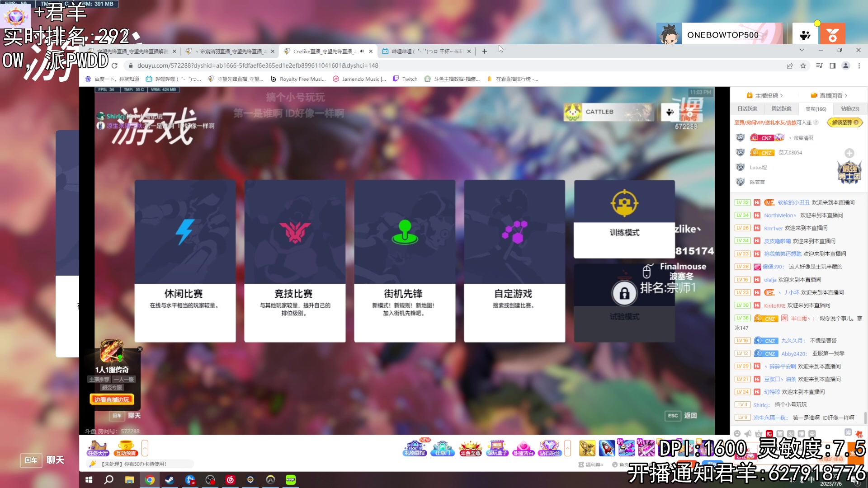Image resolution: width=868 pixels, height=488 pixels.
Task: Click the 最强勇士团 badge
Action: [x=849, y=172]
